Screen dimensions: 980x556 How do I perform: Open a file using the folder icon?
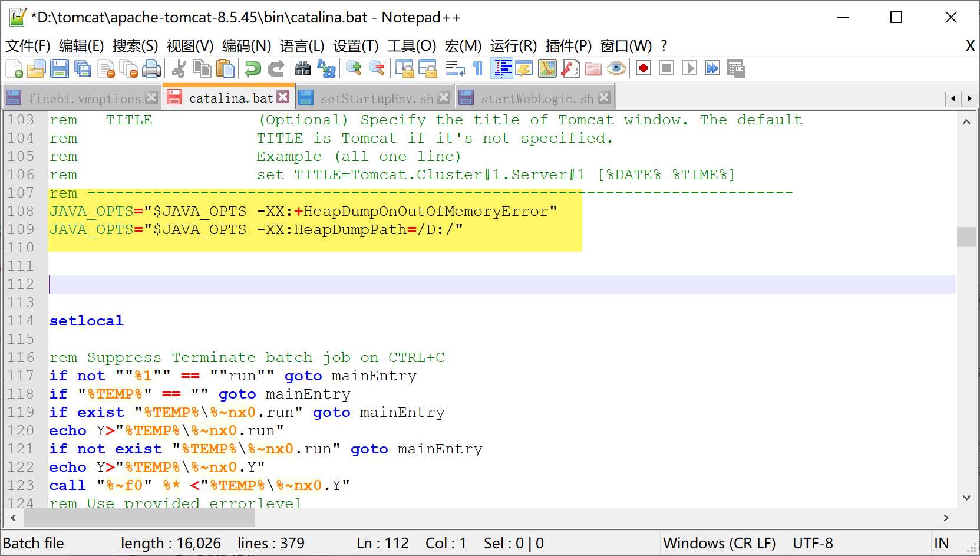pyautogui.click(x=36, y=69)
